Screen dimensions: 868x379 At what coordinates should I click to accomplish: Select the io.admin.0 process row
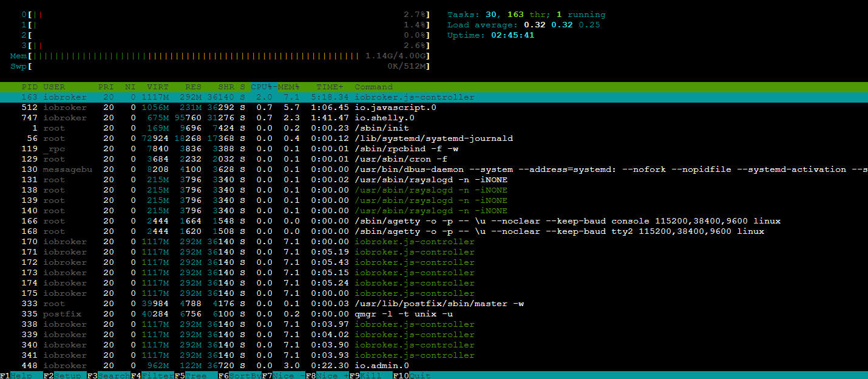[434, 366]
